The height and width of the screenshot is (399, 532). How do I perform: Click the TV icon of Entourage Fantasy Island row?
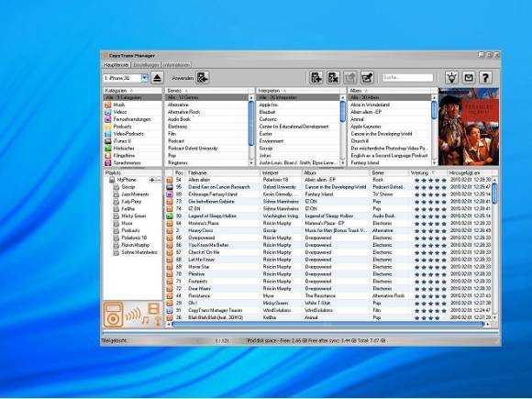170,194
